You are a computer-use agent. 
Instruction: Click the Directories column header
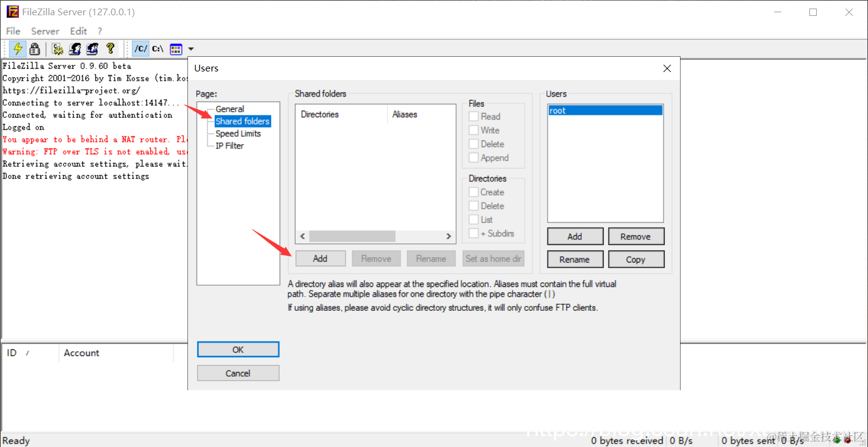(341, 114)
